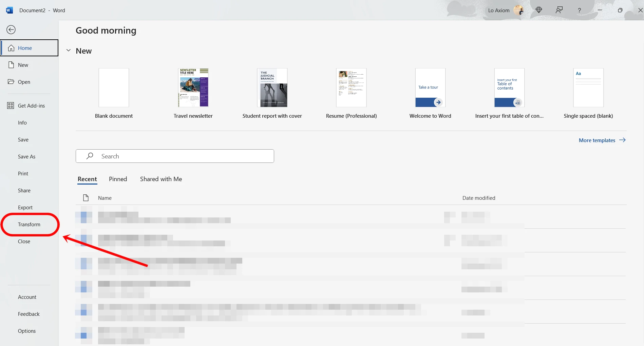This screenshot has height=346, width=644.
Task: Click Transform in the sidebar
Action: click(x=29, y=224)
